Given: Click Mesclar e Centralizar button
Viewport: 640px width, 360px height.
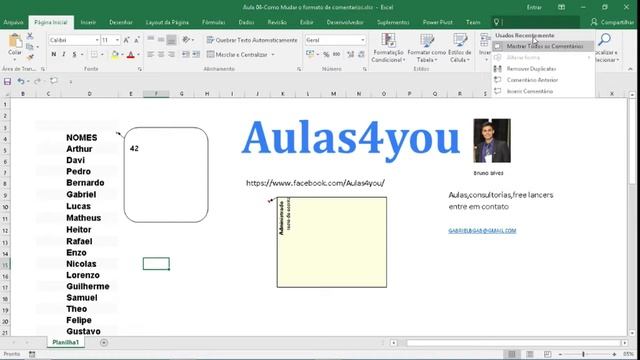Looking at the screenshot, I should pos(238,54).
